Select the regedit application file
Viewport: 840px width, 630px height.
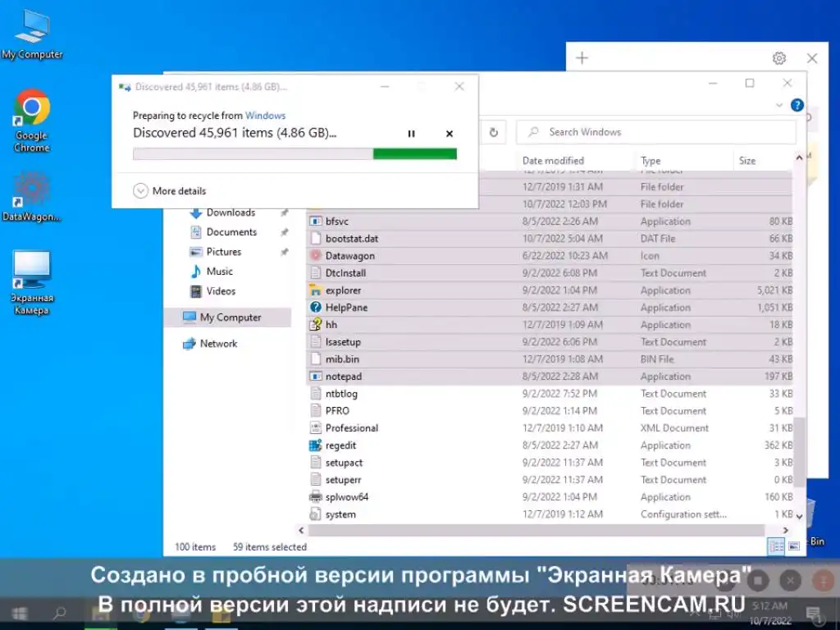[550, 445]
